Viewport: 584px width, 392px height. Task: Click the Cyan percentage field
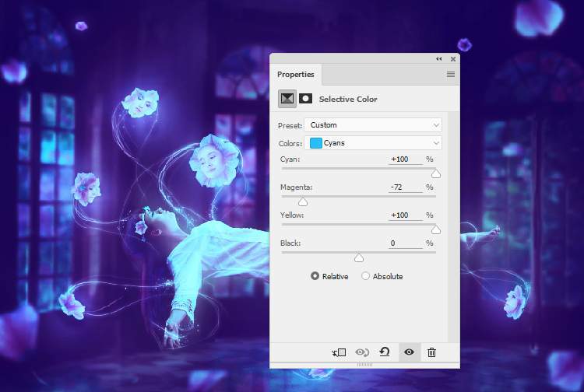[405, 159]
